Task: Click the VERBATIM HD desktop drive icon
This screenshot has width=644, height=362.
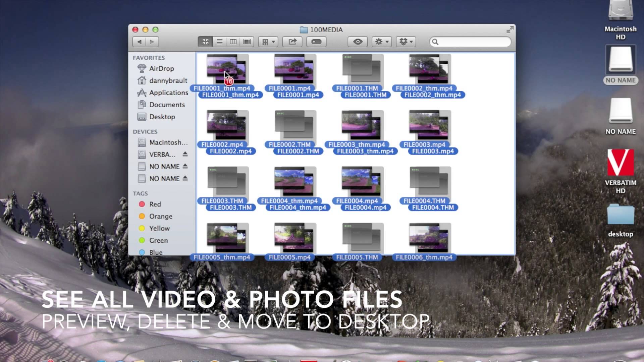Action: (x=620, y=163)
